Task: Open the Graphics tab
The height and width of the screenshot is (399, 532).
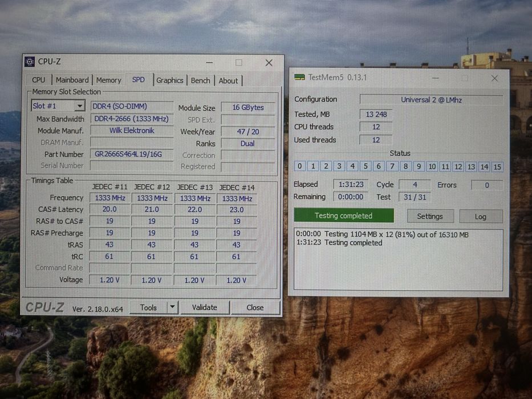Action: click(170, 80)
